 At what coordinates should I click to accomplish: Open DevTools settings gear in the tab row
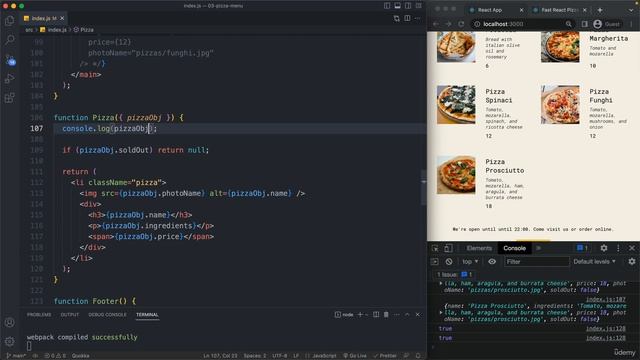point(604,248)
